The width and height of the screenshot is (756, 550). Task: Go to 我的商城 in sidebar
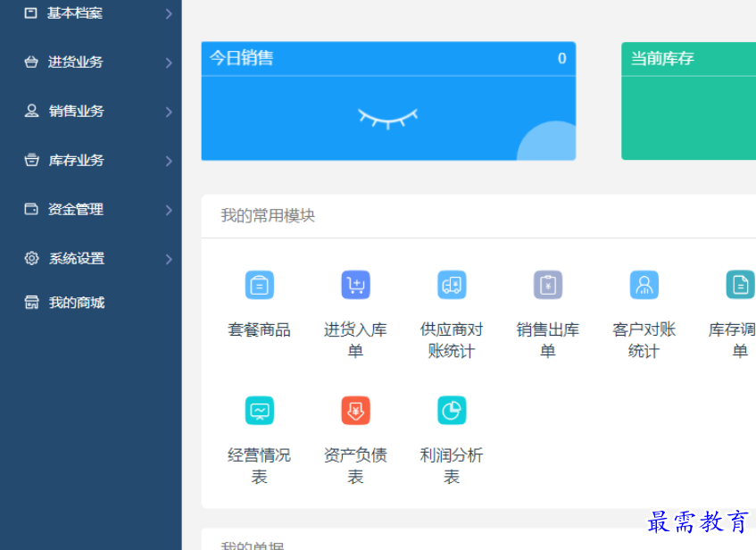pyautogui.click(x=91, y=303)
